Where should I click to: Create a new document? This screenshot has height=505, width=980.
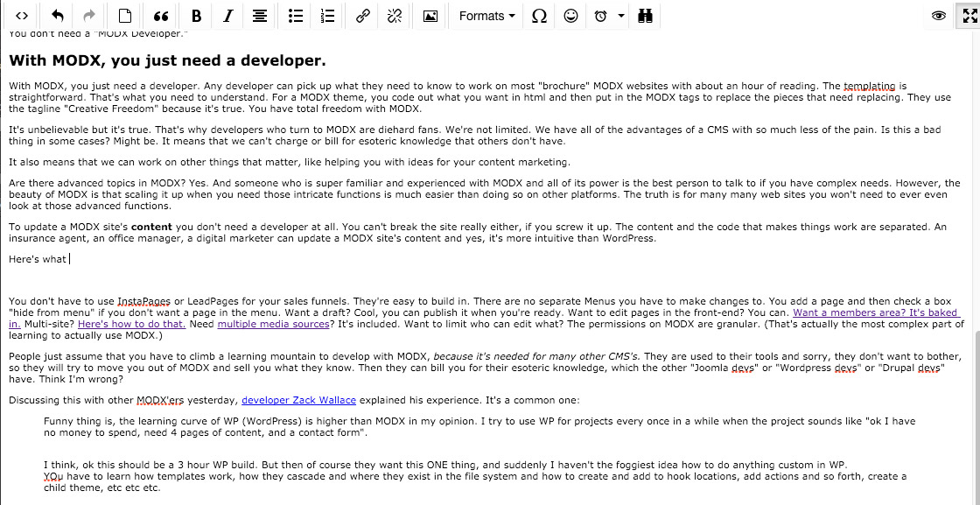click(126, 17)
